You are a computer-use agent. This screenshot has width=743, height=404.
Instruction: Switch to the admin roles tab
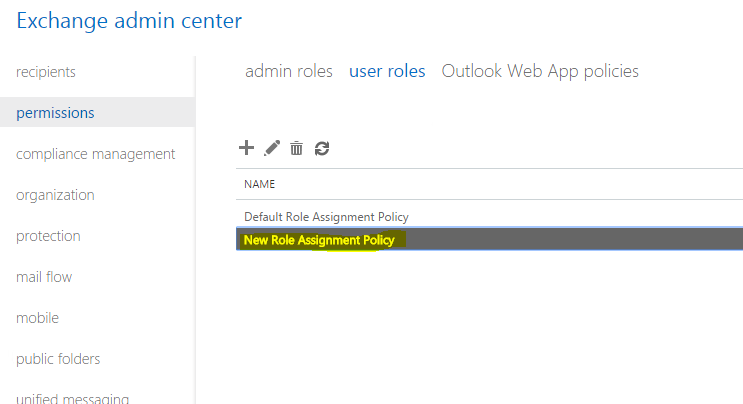(x=289, y=71)
